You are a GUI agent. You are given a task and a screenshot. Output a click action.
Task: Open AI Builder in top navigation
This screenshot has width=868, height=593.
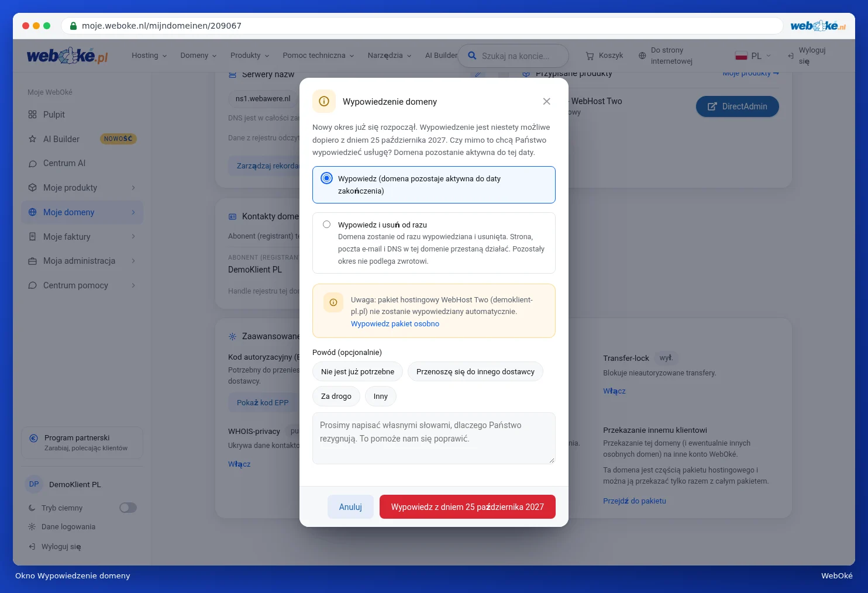[x=441, y=56]
